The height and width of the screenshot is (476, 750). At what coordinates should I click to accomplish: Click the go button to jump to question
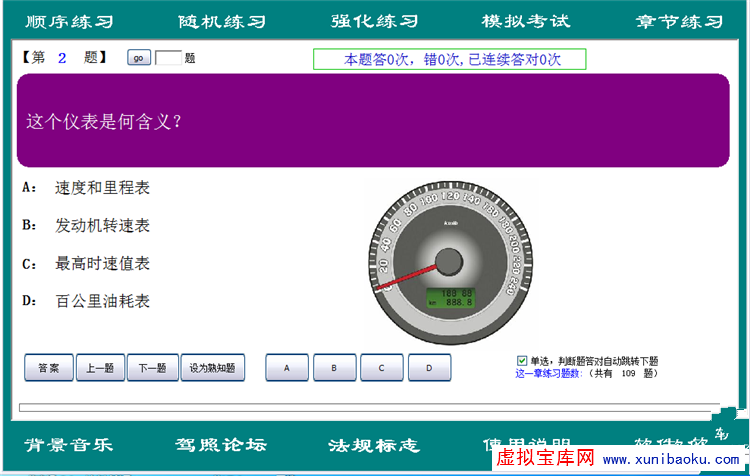(139, 58)
